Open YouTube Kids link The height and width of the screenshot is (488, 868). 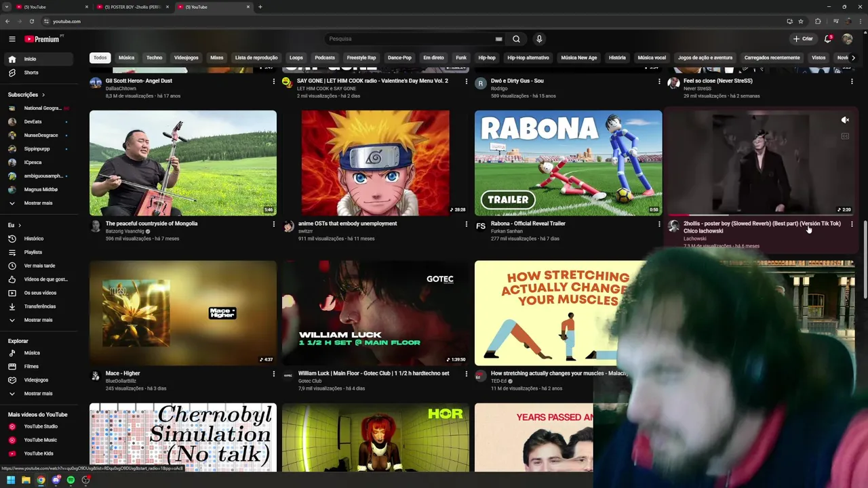(x=39, y=453)
